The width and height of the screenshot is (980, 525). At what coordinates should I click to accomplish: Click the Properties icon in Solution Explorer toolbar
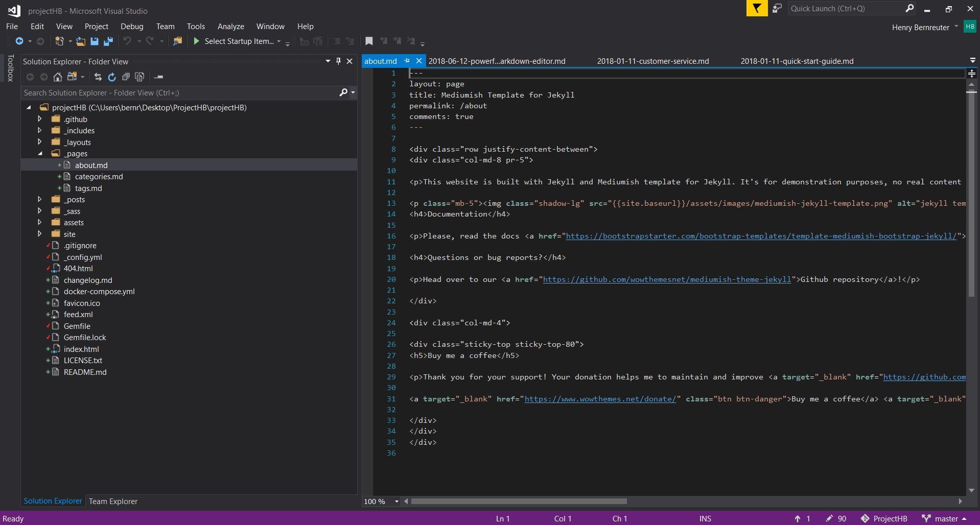pyautogui.click(x=159, y=77)
